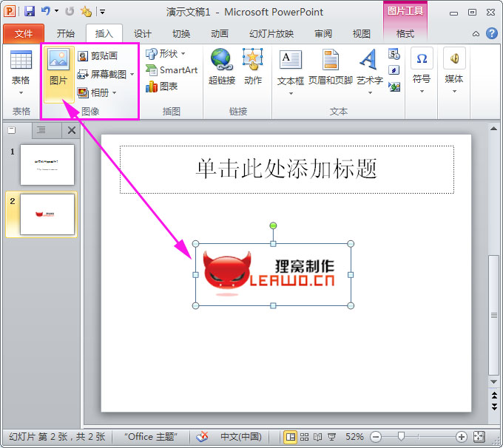The height and width of the screenshot is (448, 503).
Task: Click the title placeholder 单击此处添加标题
Action: 287,169
